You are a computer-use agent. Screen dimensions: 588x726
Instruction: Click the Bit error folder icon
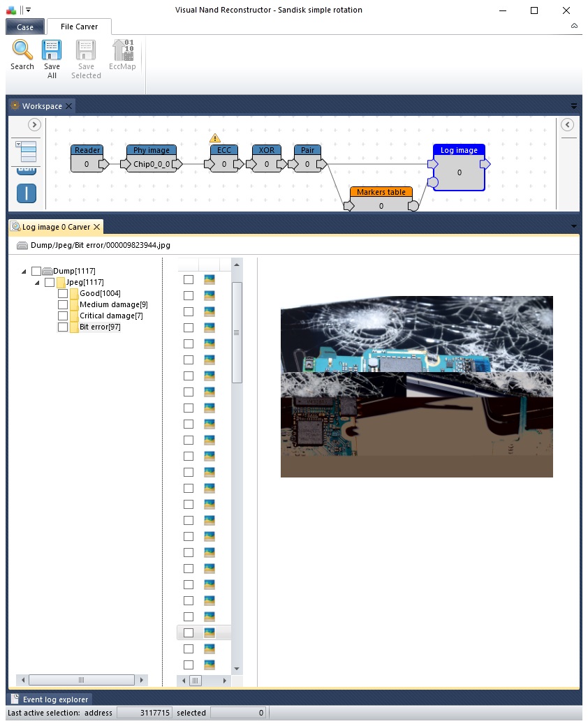coord(74,327)
